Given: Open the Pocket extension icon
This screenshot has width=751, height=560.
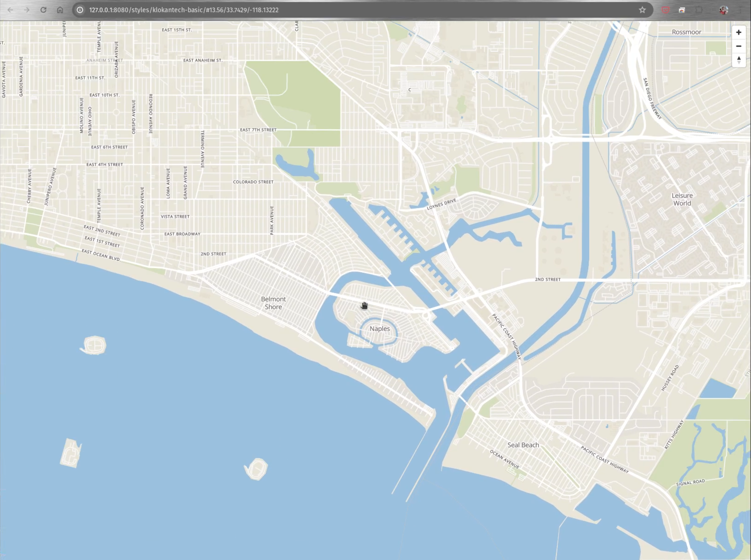Looking at the screenshot, I should (665, 10).
